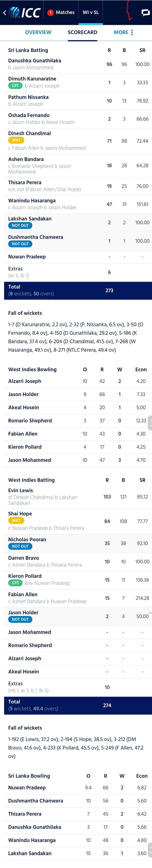Switch to the Overview tab
This screenshot has height=868, width=152.
tap(38, 32)
